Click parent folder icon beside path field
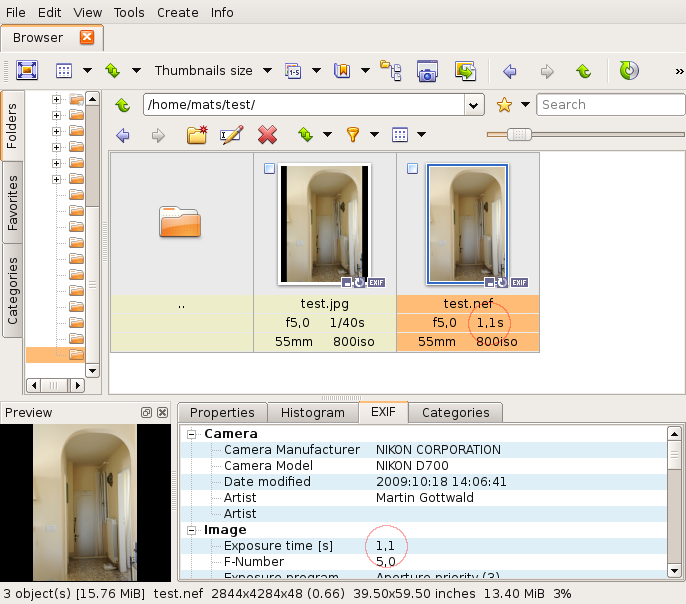Screen dimensions: 686x604 click(x=123, y=105)
